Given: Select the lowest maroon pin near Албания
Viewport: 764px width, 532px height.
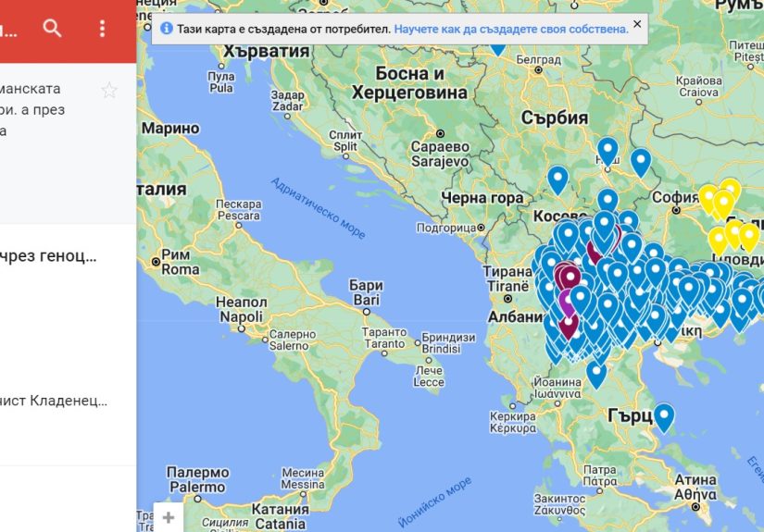Looking at the screenshot, I should click(x=568, y=325).
